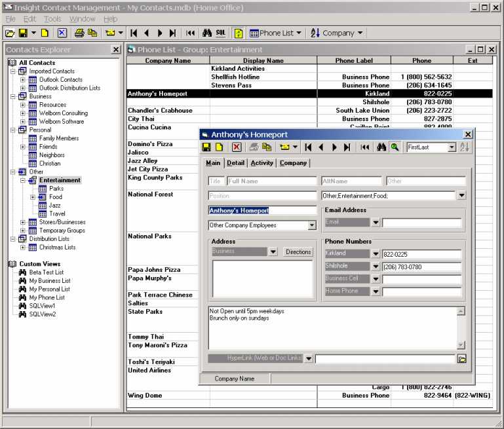Open the groups dropdown showing Other,Entertainment,Food
The width and height of the screenshot is (504, 429).
461,195
